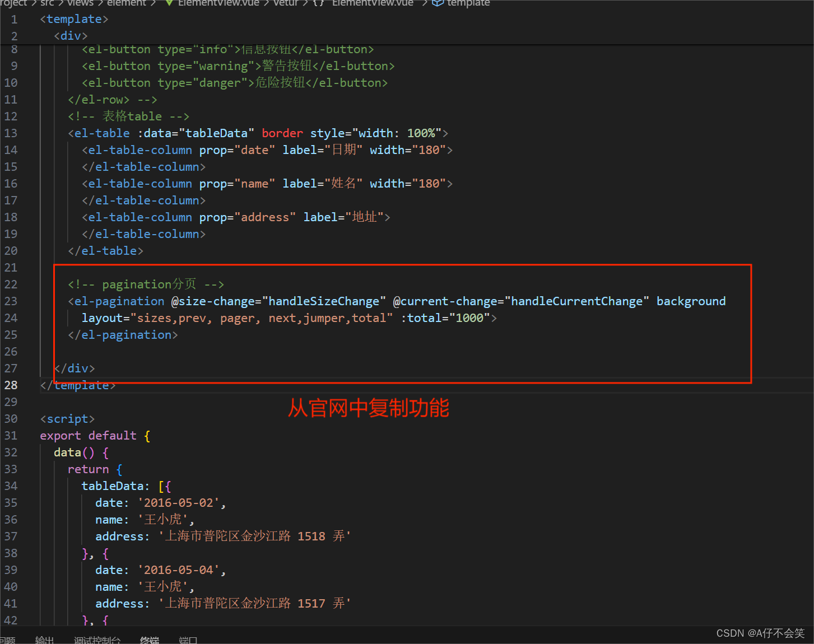814x644 pixels.
Task: Click the curly braces symbol icon in breadcrumb
Action: (x=319, y=3)
